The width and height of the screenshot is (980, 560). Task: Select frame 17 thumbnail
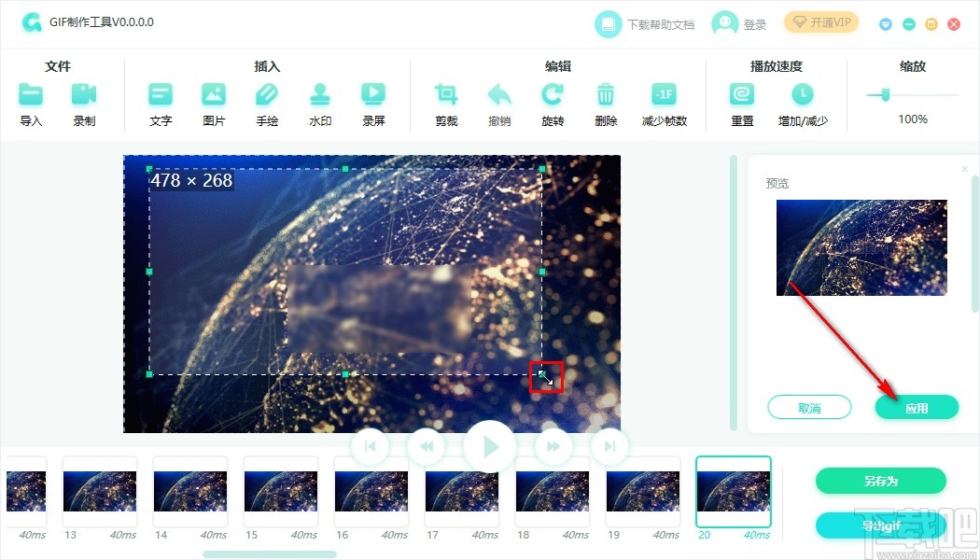(462, 492)
